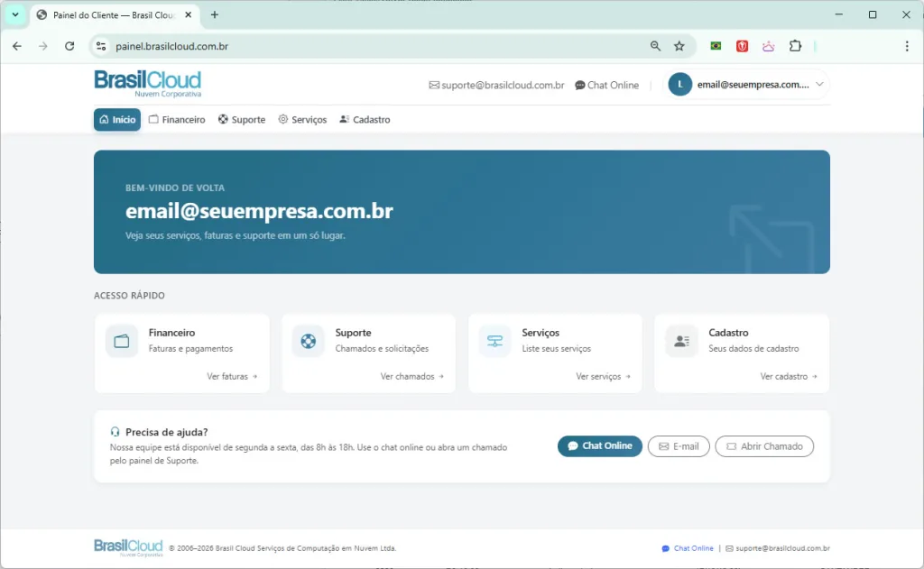924x569 pixels.
Task: Select the Serviços server icon
Action: point(494,341)
